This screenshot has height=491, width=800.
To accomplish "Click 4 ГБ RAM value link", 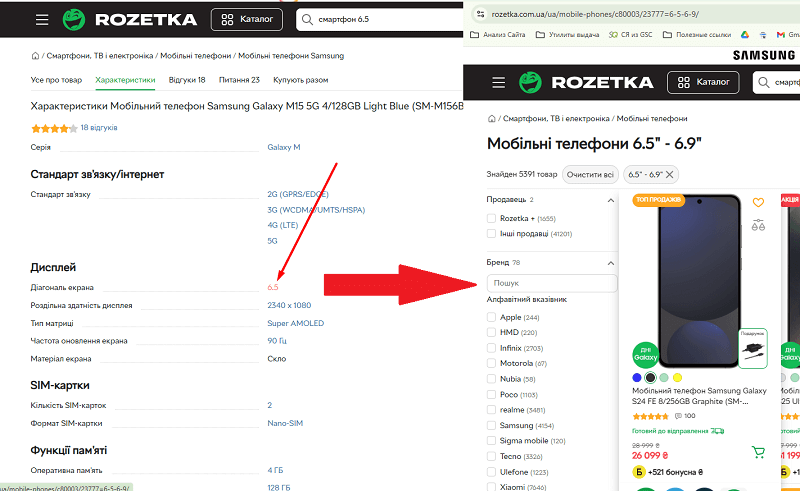I will pos(276,470).
